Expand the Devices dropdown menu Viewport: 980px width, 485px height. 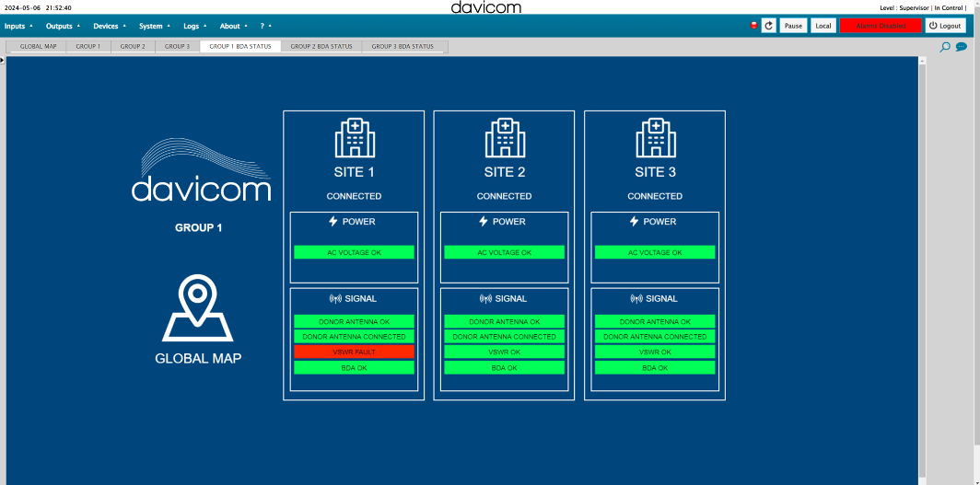point(110,26)
